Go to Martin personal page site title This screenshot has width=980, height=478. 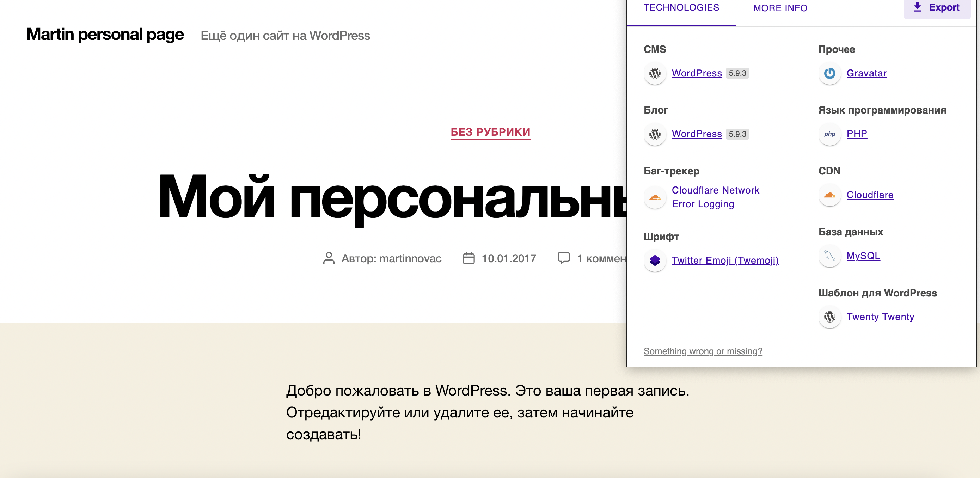105,34
